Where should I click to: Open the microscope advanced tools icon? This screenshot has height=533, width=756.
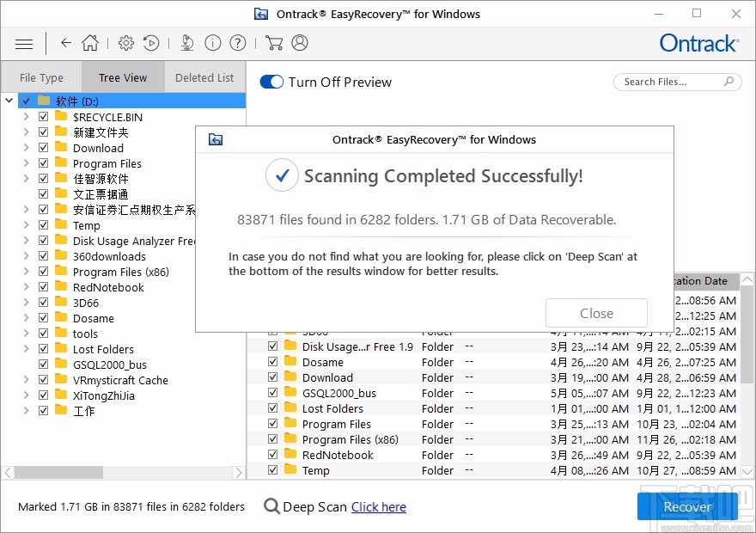coord(187,43)
